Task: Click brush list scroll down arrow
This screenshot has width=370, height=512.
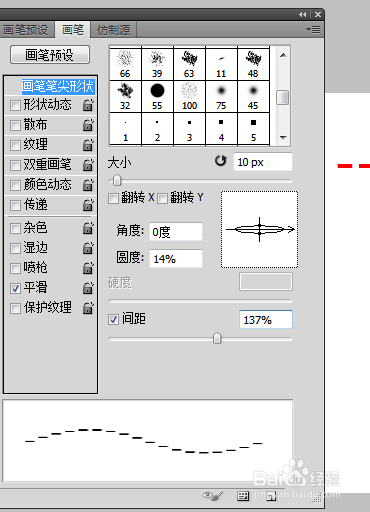Action: point(283,137)
